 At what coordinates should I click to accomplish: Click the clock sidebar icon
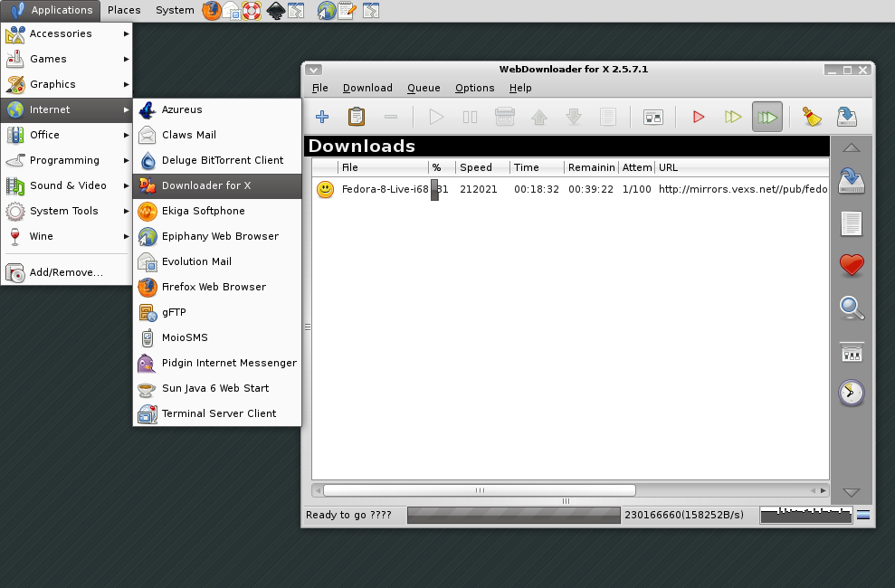[851, 393]
